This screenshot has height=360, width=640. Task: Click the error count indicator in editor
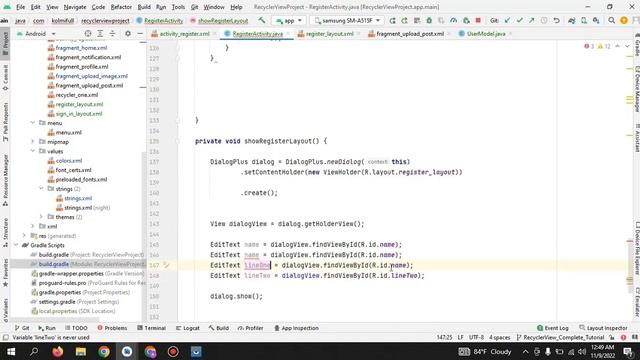point(589,46)
